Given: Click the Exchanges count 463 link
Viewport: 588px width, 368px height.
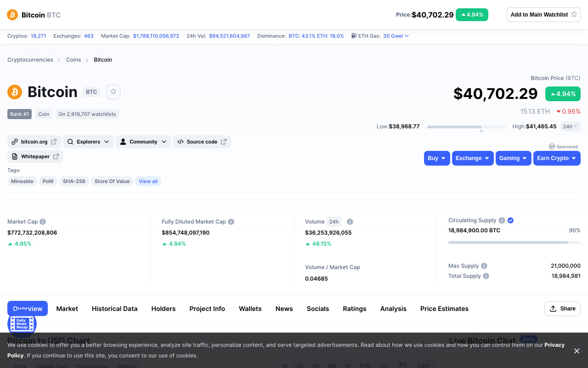Looking at the screenshot, I should tap(89, 36).
